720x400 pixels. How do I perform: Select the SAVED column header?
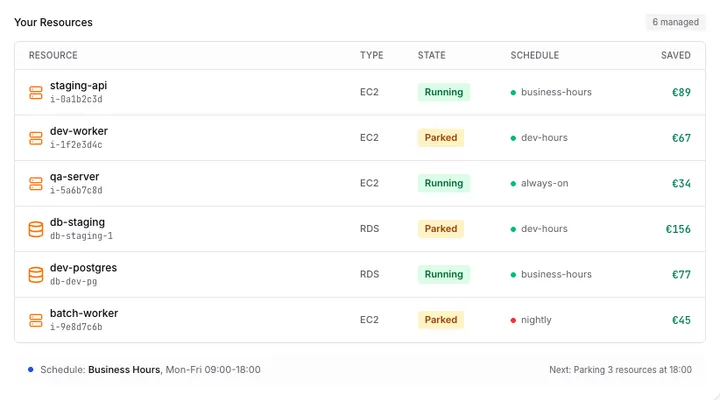(676, 55)
